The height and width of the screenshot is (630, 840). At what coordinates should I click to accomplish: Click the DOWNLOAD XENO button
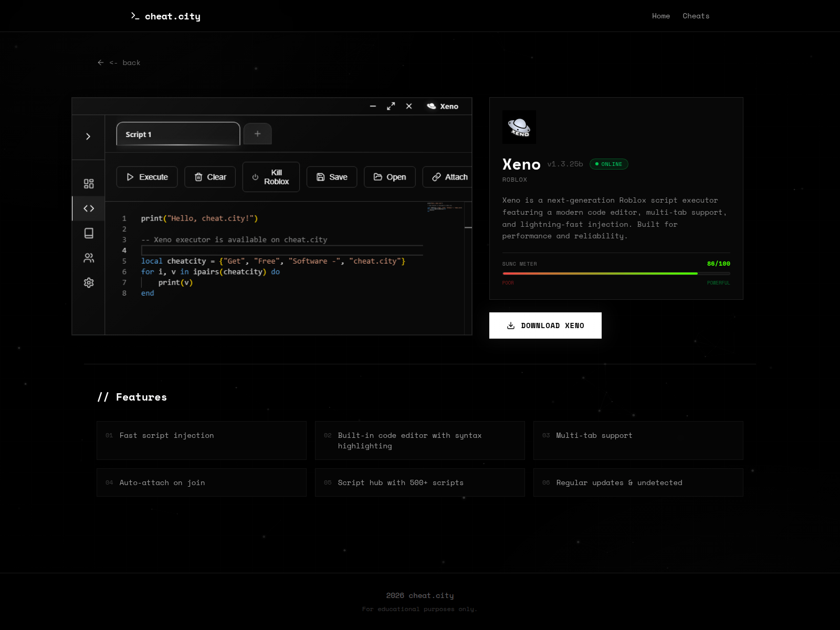coord(545,325)
